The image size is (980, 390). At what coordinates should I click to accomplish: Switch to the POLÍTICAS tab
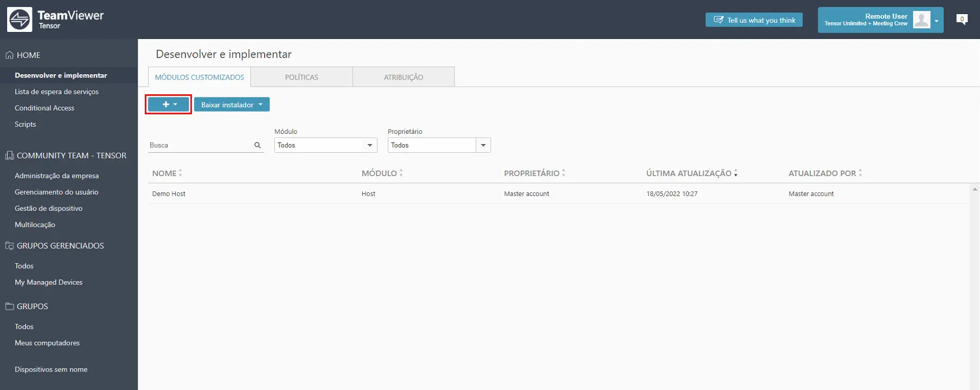coord(302,77)
